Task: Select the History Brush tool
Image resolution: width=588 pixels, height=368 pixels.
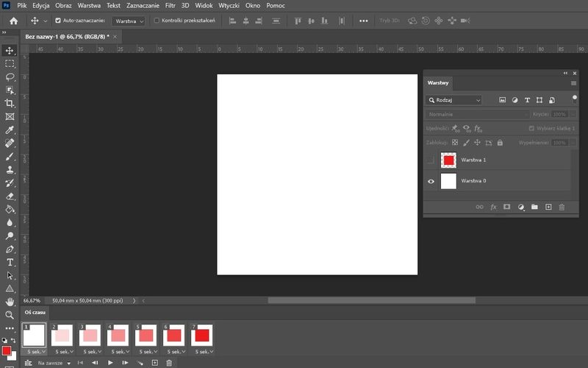Action: click(10, 183)
